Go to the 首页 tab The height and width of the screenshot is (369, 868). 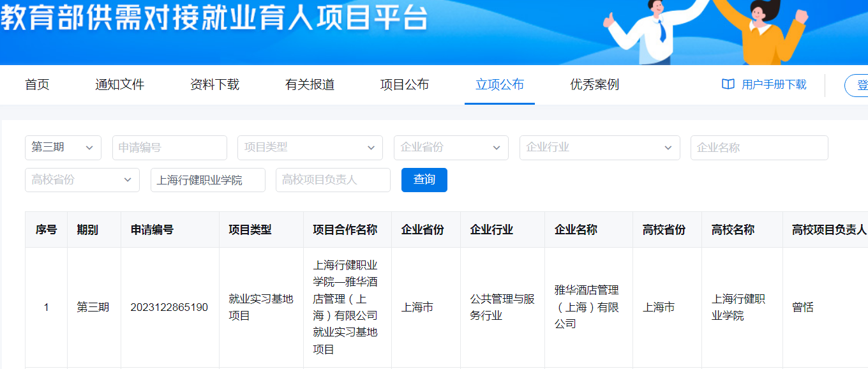click(x=37, y=84)
